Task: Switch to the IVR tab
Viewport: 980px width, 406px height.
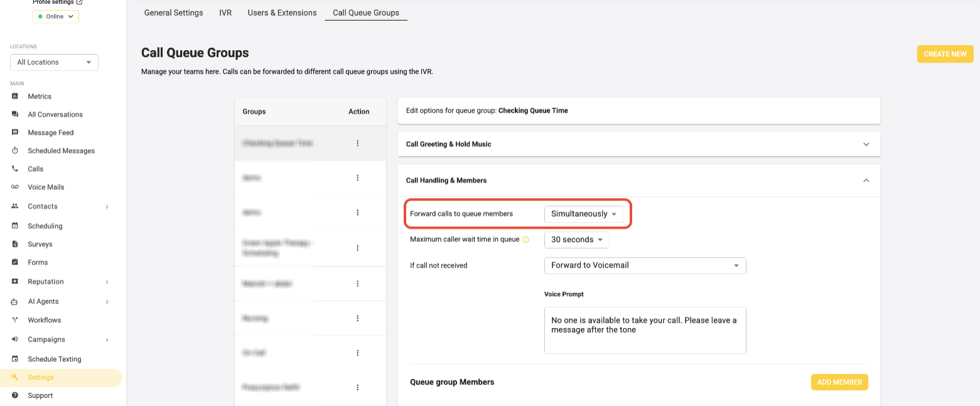Action: tap(225, 13)
